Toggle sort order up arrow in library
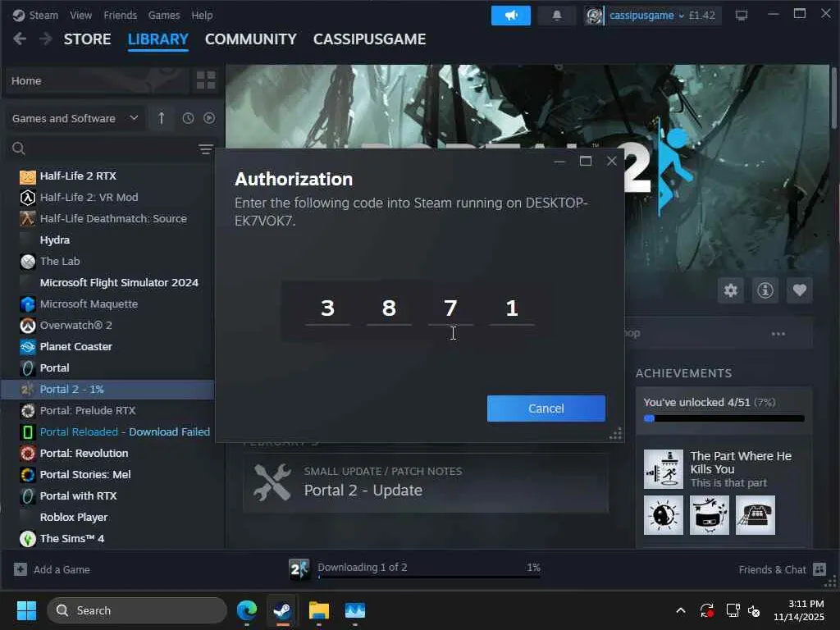Image resolution: width=840 pixels, height=630 pixels. point(162,118)
